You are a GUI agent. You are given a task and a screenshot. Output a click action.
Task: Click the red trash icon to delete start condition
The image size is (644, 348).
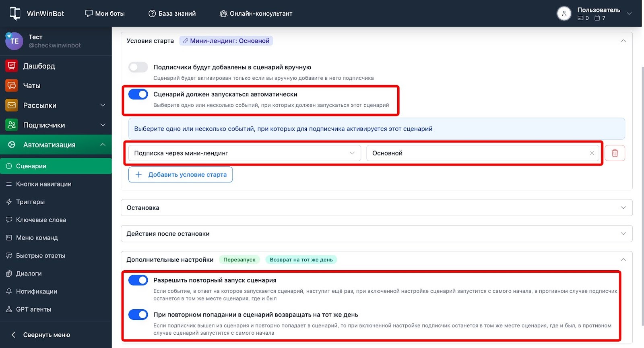click(x=615, y=153)
